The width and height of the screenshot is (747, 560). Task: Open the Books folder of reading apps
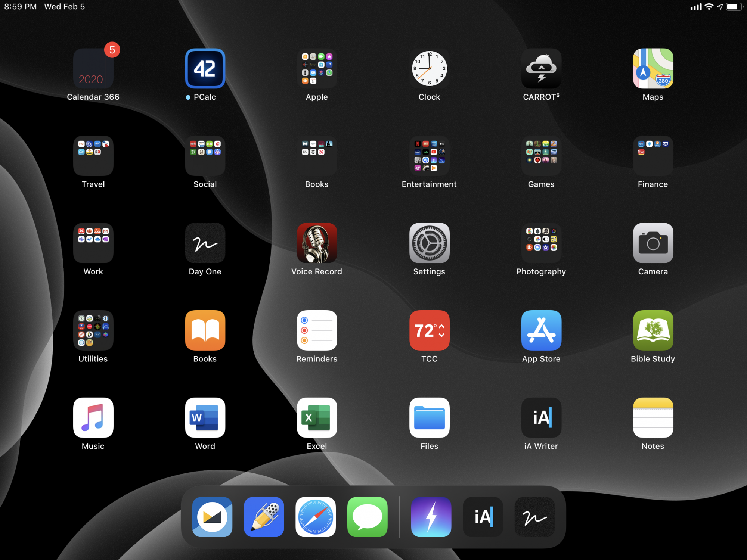click(317, 156)
